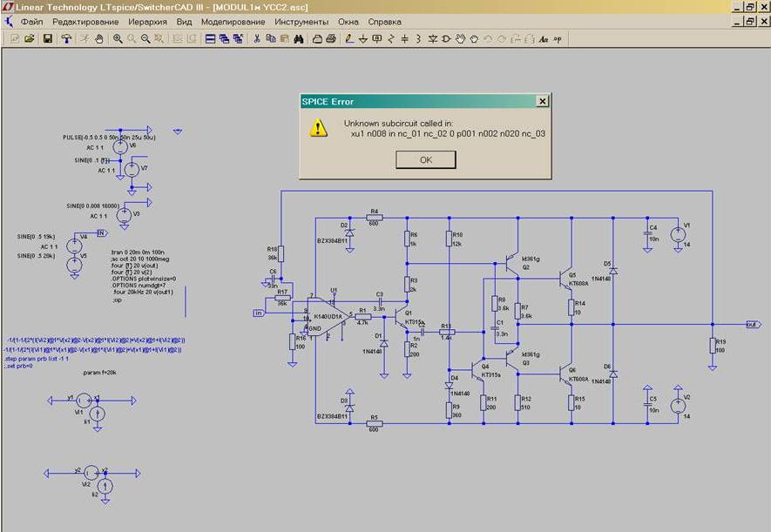This screenshot has height=532, width=771.
Task: Click the Open file folder icon
Action: click(29, 38)
